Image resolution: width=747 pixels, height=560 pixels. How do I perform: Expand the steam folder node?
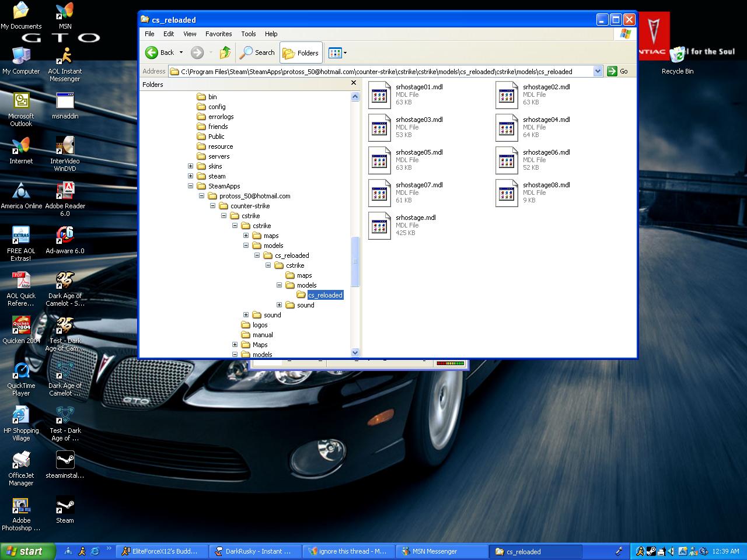click(190, 176)
